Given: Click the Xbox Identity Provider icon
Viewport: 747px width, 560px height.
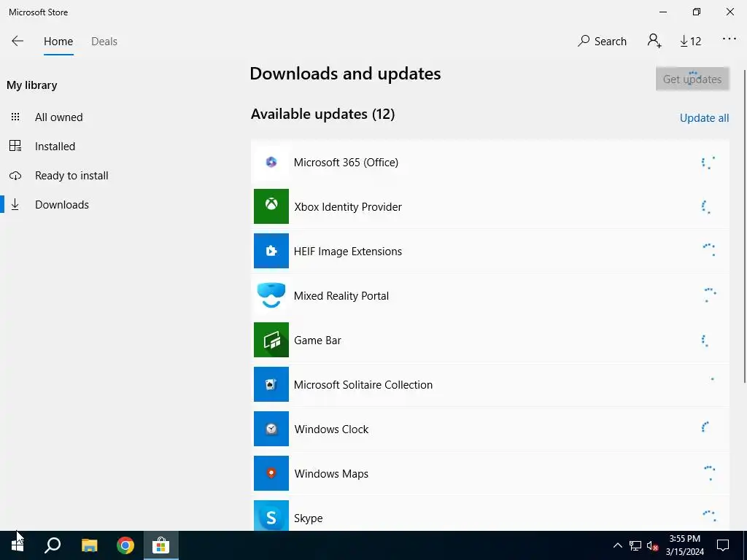Looking at the screenshot, I should tap(271, 206).
